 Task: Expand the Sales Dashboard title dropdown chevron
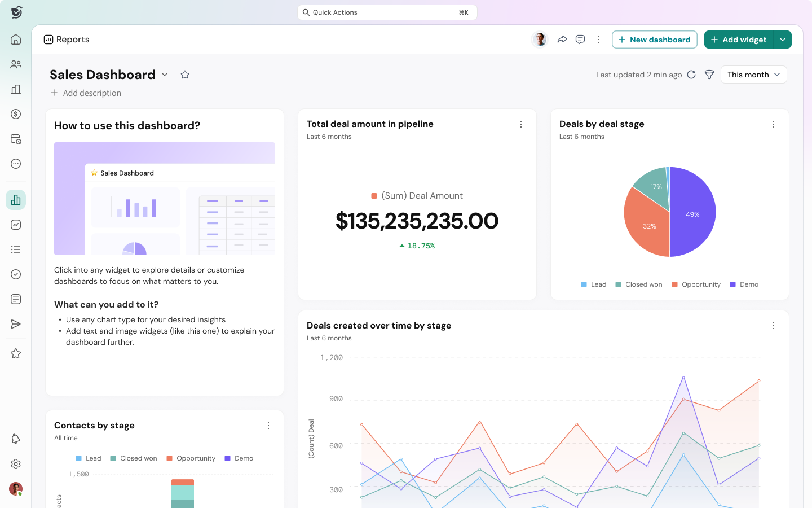pos(165,75)
